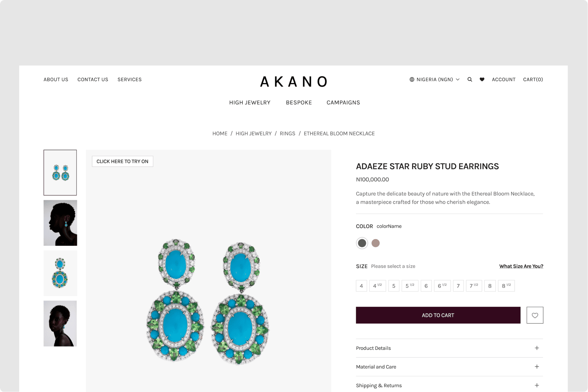Open search with the magnifier icon
The image size is (588, 392).
click(x=470, y=80)
